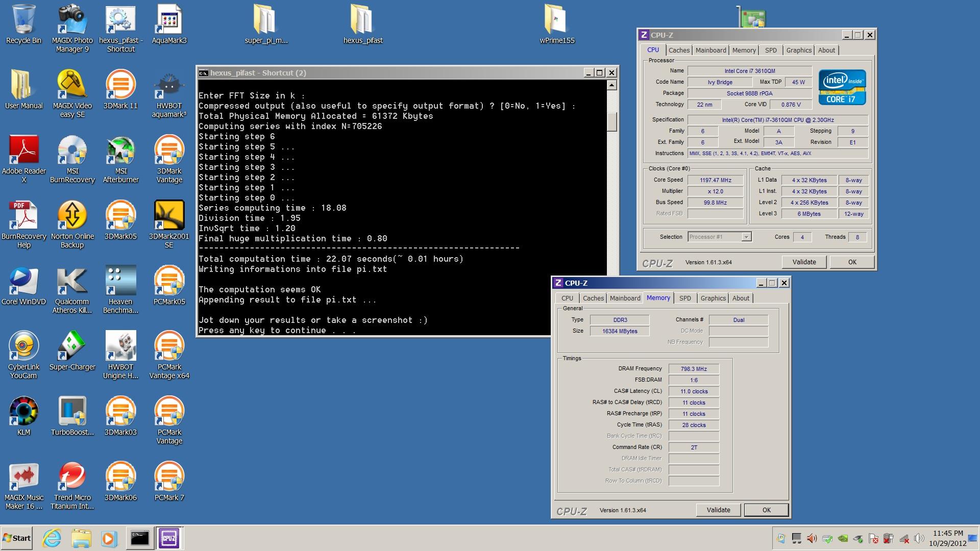Select CyberLink YouCam desktop icon
This screenshot has height=551, width=980.
(x=23, y=356)
